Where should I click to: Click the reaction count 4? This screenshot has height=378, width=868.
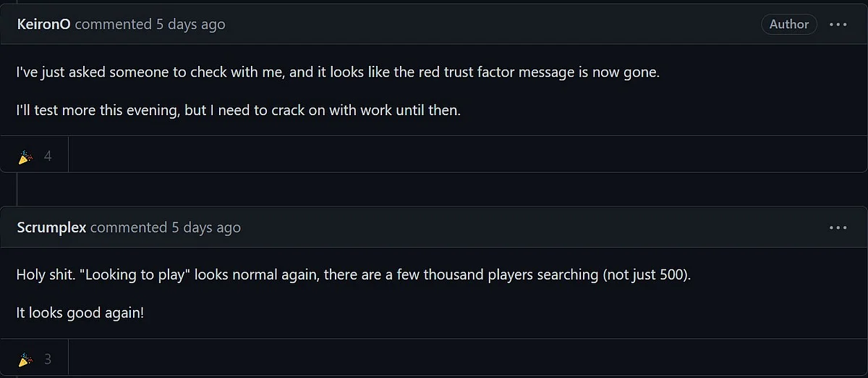pyautogui.click(x=48, y=156)
